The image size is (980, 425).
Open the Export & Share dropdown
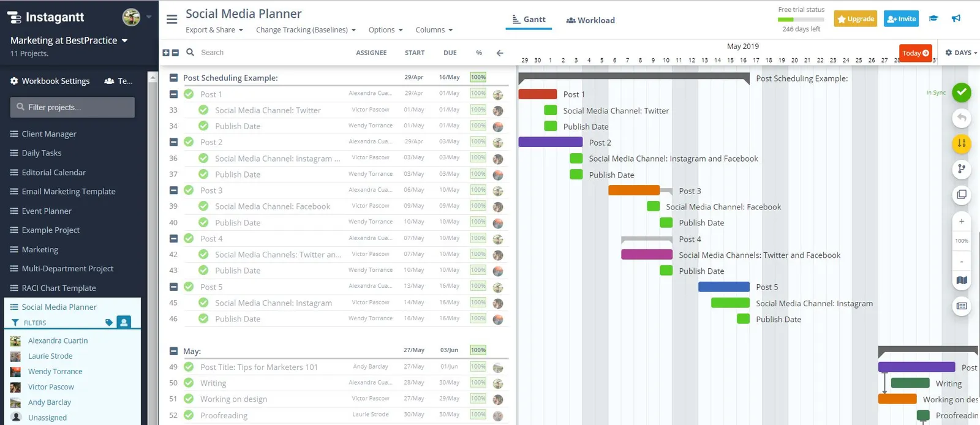click(x=214, y=30)
